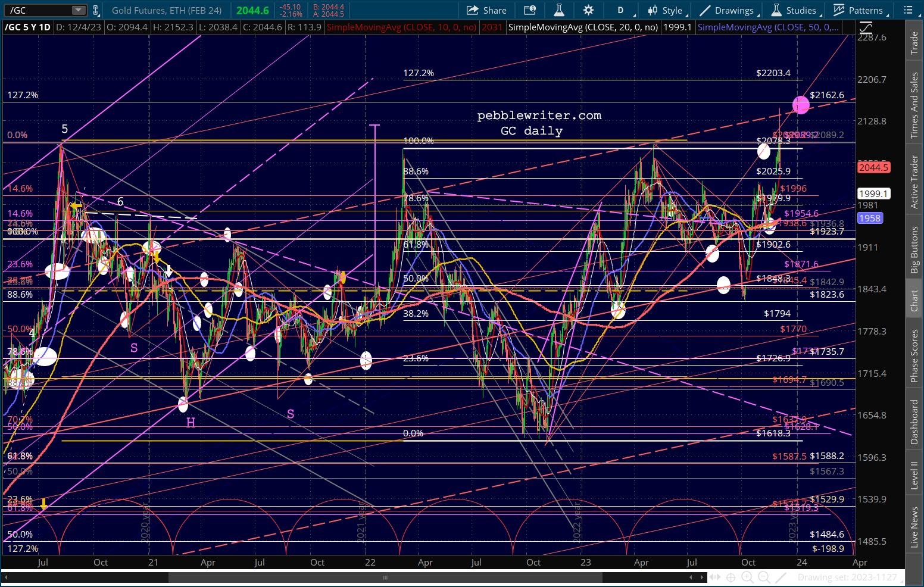
Task: Click the Share button
Action: (x=486, y=10)
